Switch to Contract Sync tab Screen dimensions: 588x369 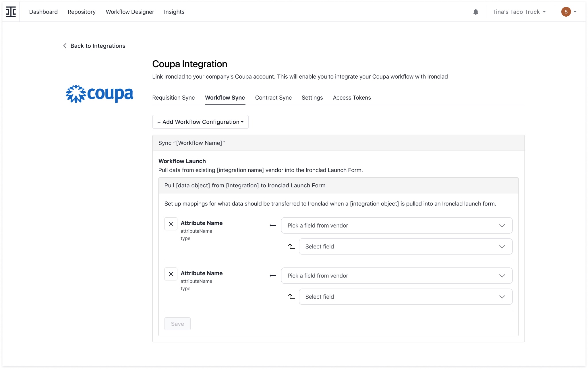[273, 98]
